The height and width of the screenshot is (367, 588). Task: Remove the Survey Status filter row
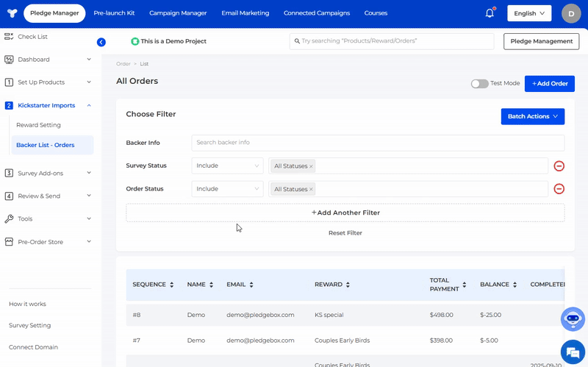(x=559, y=166)
